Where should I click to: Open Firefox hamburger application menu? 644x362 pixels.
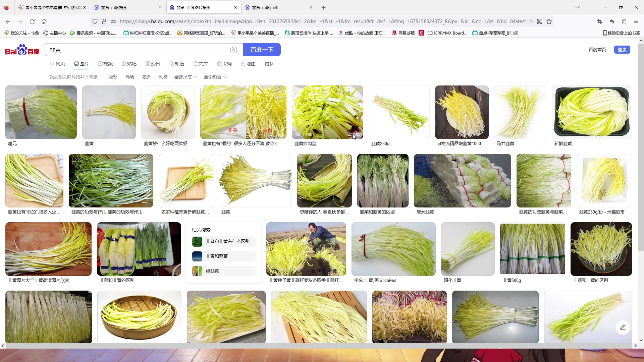click(x=636, y=22)
